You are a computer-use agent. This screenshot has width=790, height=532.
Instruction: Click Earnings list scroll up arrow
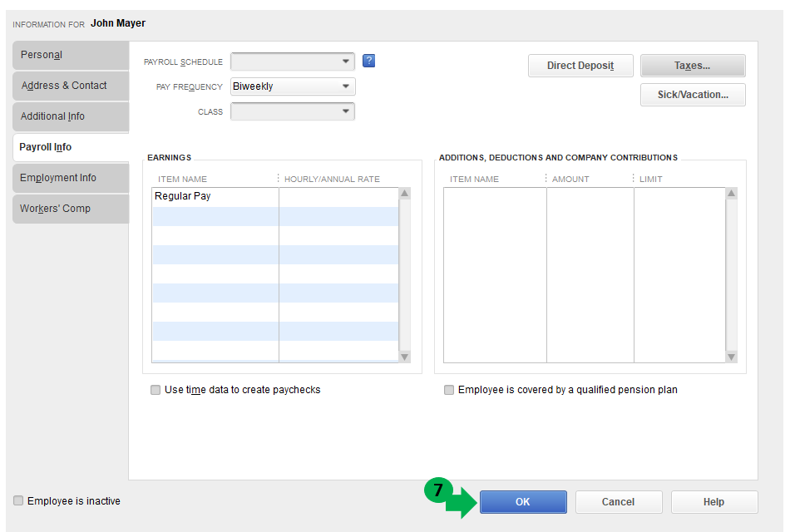[x=405, y=194]
